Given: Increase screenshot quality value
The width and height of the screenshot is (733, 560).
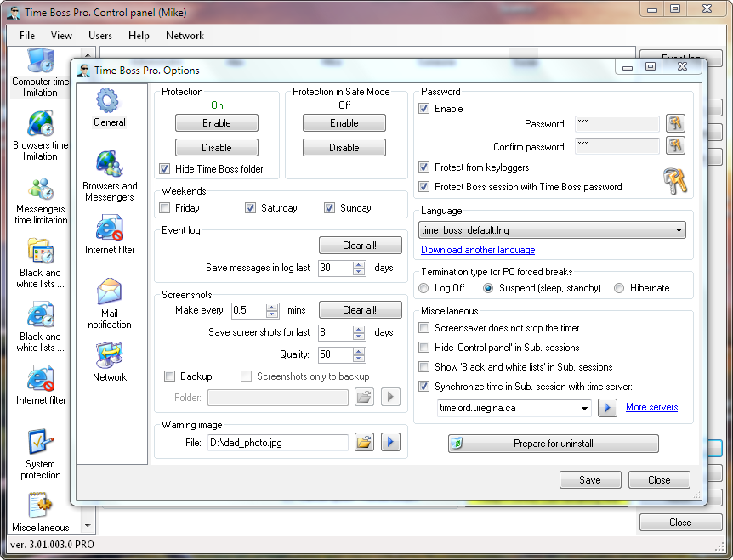Looking at the screenshot, I should click(x=359, y=351).
